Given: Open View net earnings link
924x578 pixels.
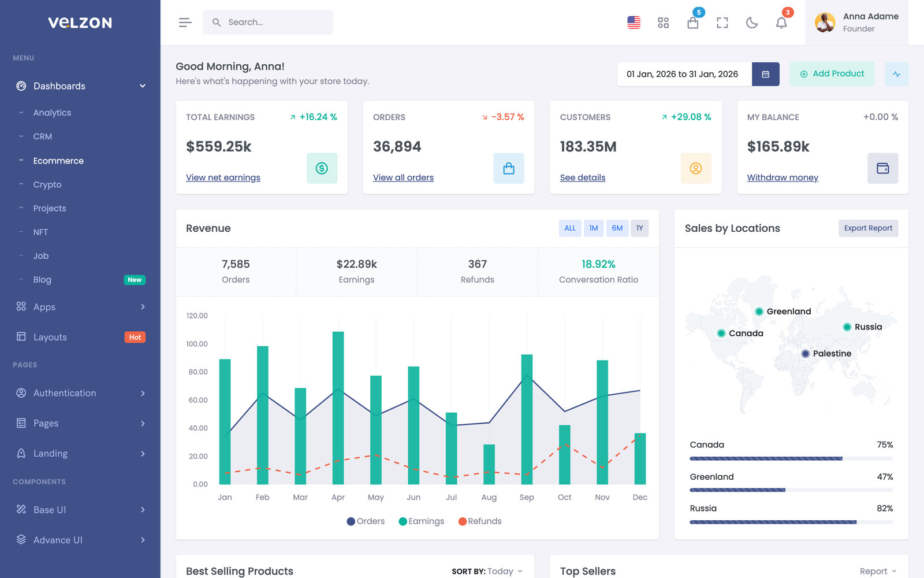Looking at the screenshot, I should click(x=223, y=177).
